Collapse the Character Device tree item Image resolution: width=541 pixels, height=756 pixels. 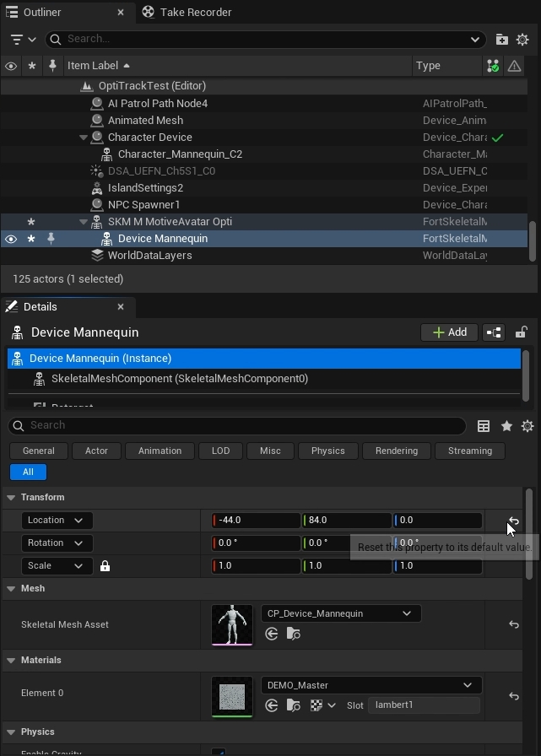coord(84,138)
